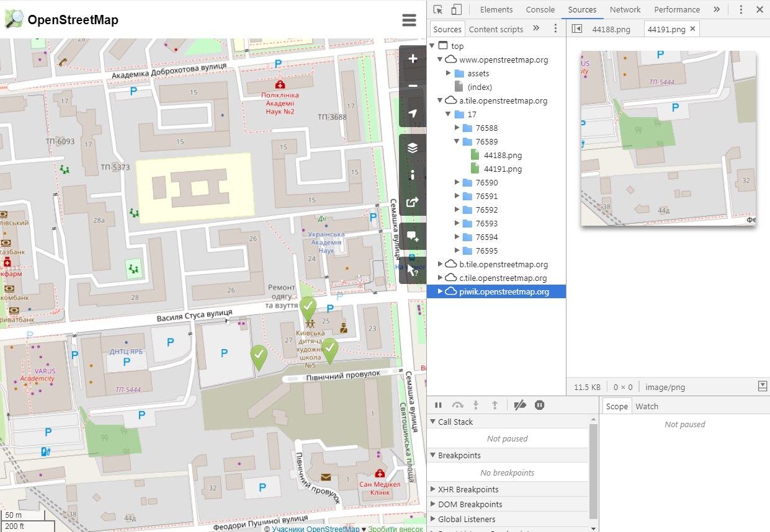Open the OpenStreetMap hamburger menu
The width and height of the screenshot is (770, 532).
[x=409, y=20]
